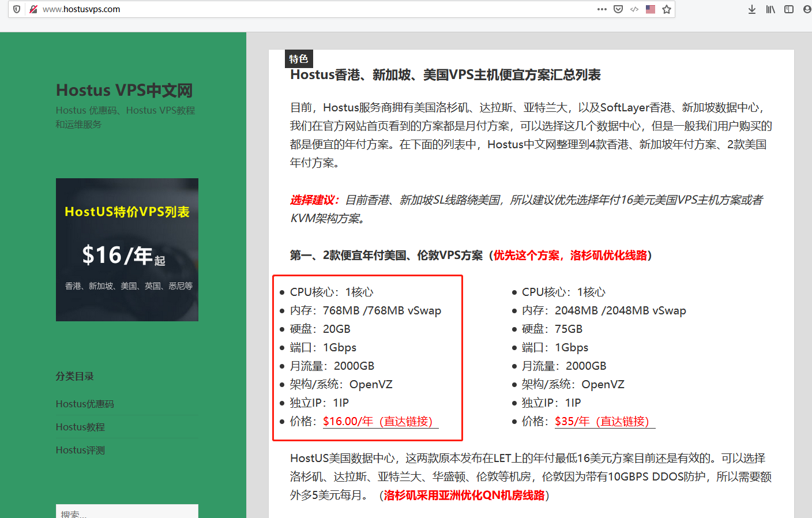Click the 特色 featured label
Screen dimensions: 812x518
point(299,59)
